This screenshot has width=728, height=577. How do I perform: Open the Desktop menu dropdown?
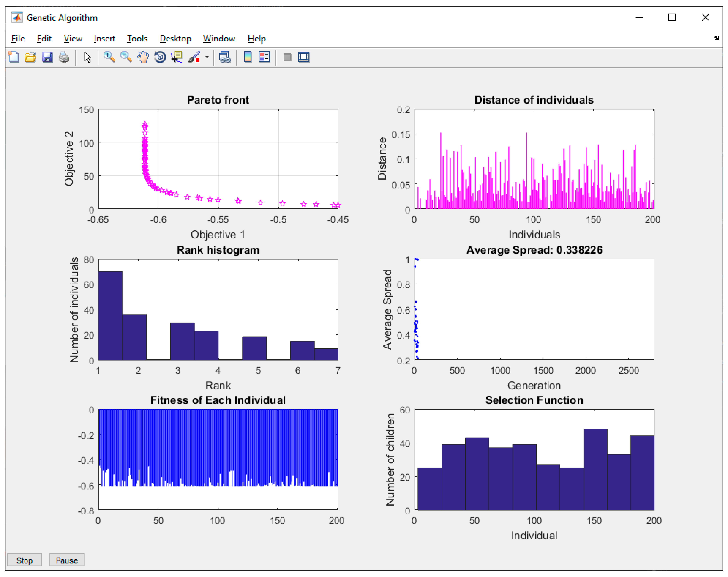(x=175, y=39)
